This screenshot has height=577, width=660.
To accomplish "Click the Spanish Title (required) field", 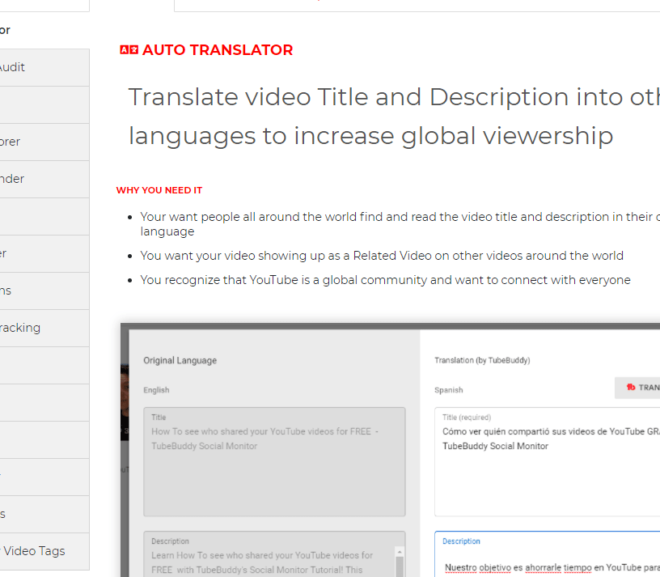I will (547, 462).
